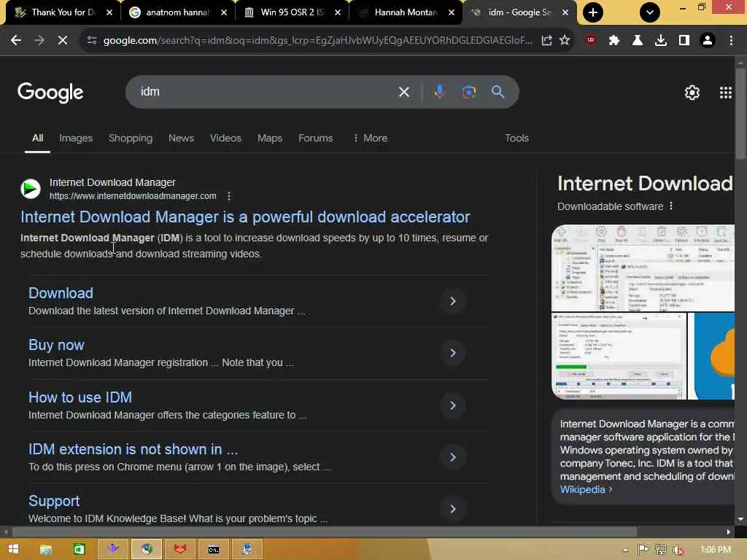This screenshot has height=560, width=747.
Task: Search by image with Lens
Action: pyautogui.click(x=469, y=92)
